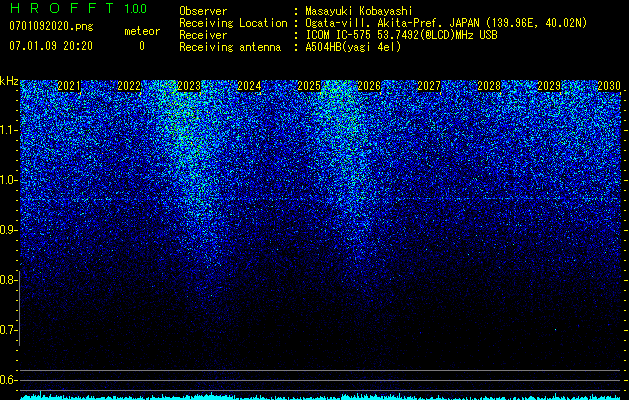The height and width of the screenshot is (400, 629).
Task: Click the antenna A504HB(yagi 4el) text
Action: pyautogui.click(x=353, y=47)
